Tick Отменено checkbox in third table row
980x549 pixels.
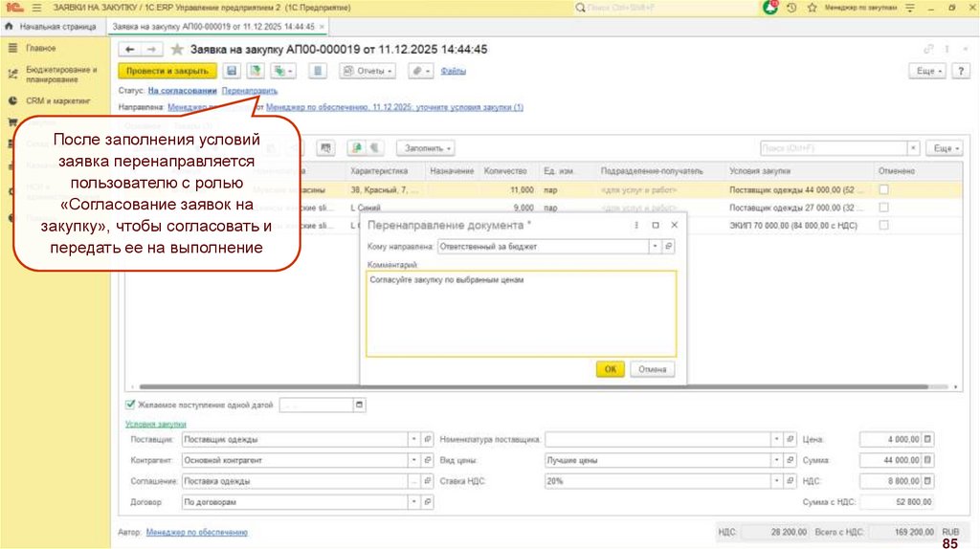click(883, 225)
